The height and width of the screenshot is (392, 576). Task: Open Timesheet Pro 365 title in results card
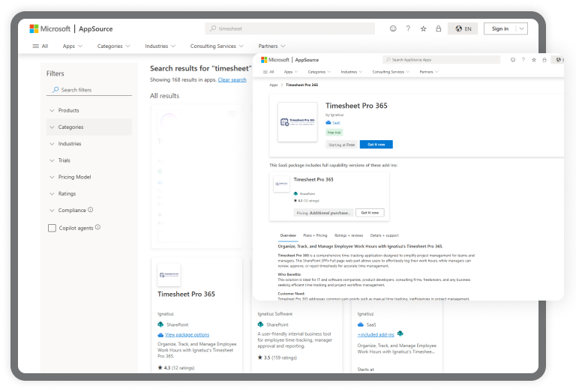186,295
